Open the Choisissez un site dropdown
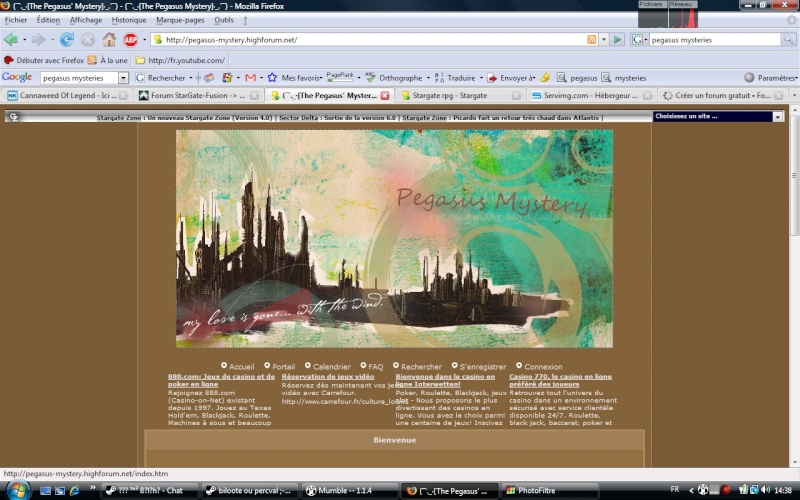800x500 pixels. point(718,116)
